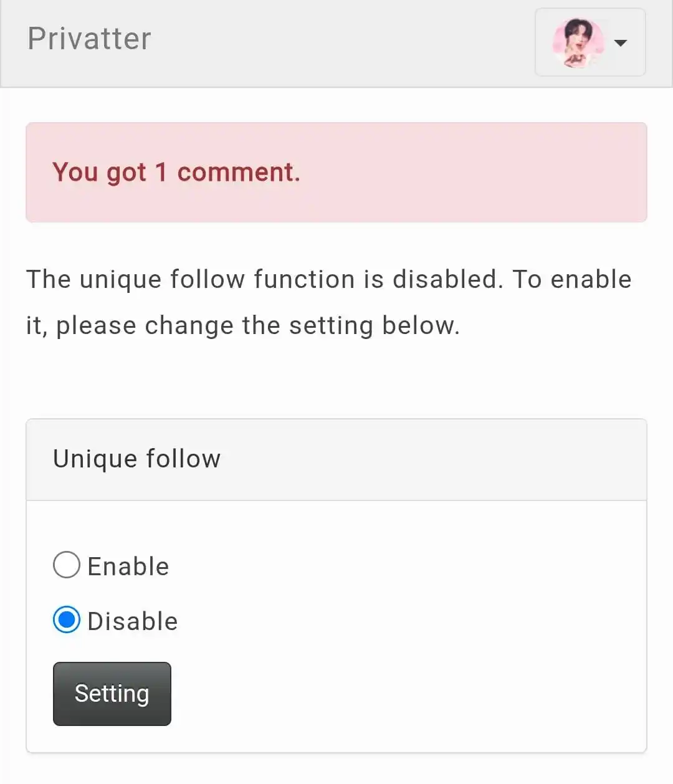Click the blue dot of selected Disable radio

coord(67,620)
